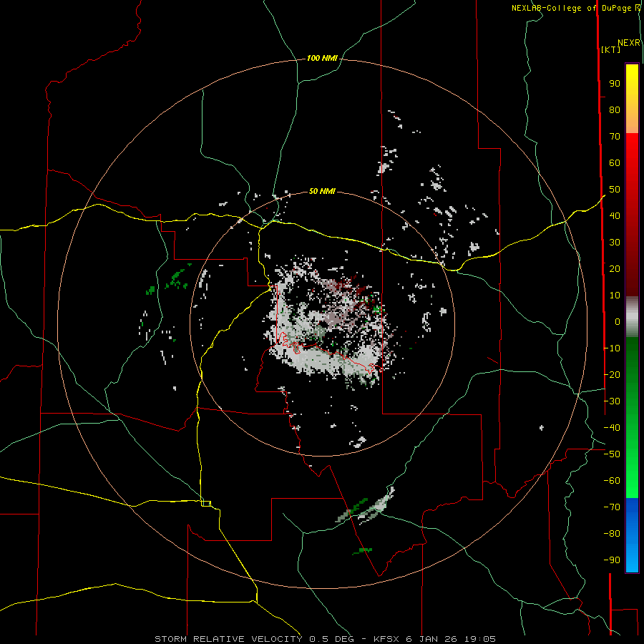The width and height of the screenshot is (644, 644).
Task: Pick the bright red color bar segment
Action: tap(632, 148)
